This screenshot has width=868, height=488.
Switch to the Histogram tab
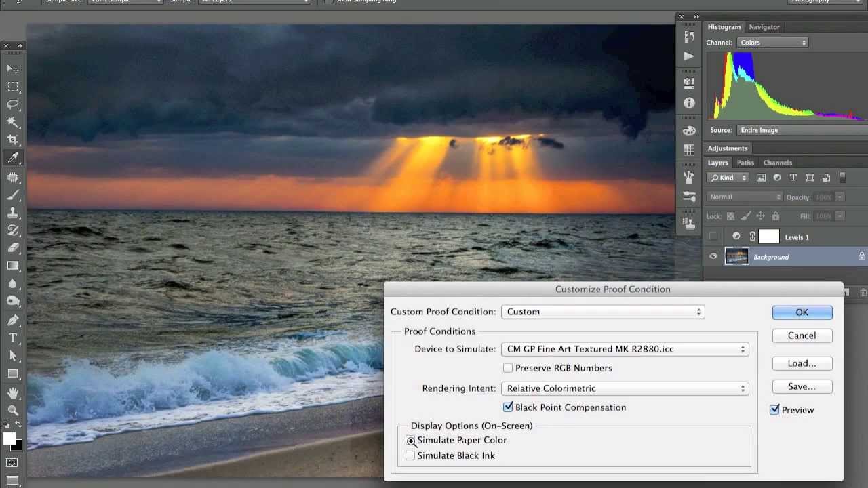click(x=724, y=27)
